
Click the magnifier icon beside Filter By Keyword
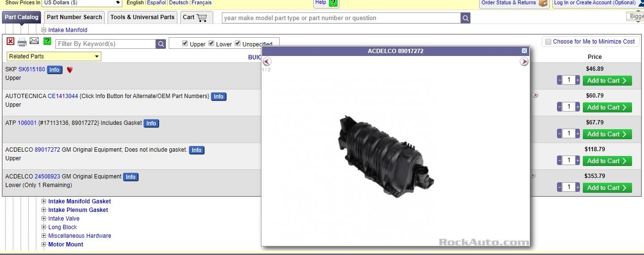coord(161,44)
